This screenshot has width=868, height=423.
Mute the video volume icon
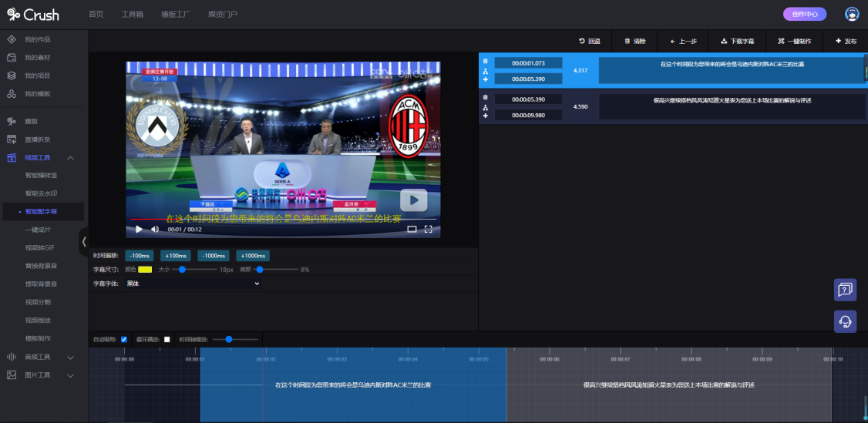click(x=155, y=229)
